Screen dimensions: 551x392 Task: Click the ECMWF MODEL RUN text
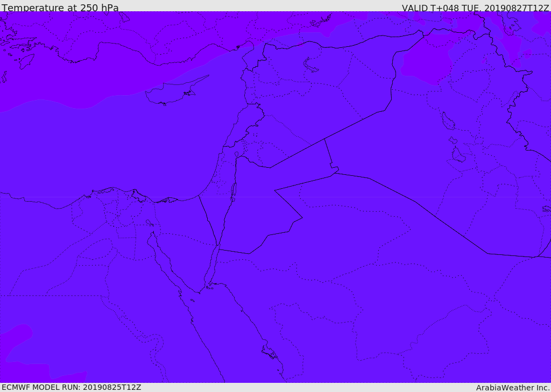[x=72, y=388]
